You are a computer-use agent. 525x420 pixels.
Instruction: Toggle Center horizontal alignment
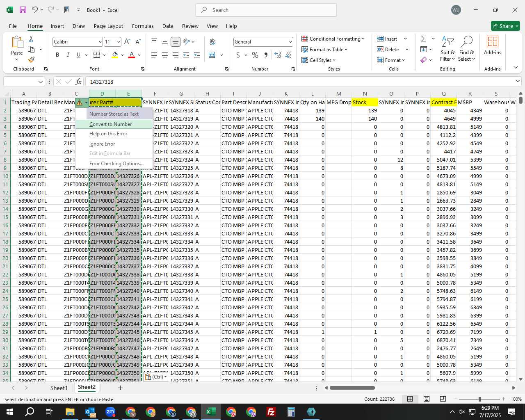point(165,55)
